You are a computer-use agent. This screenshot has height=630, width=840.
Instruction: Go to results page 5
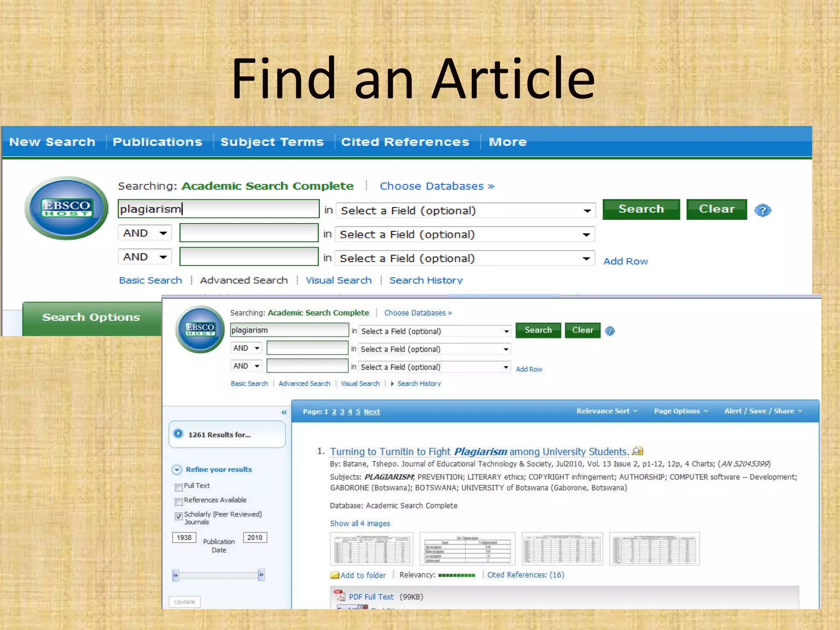coord(358,411)
